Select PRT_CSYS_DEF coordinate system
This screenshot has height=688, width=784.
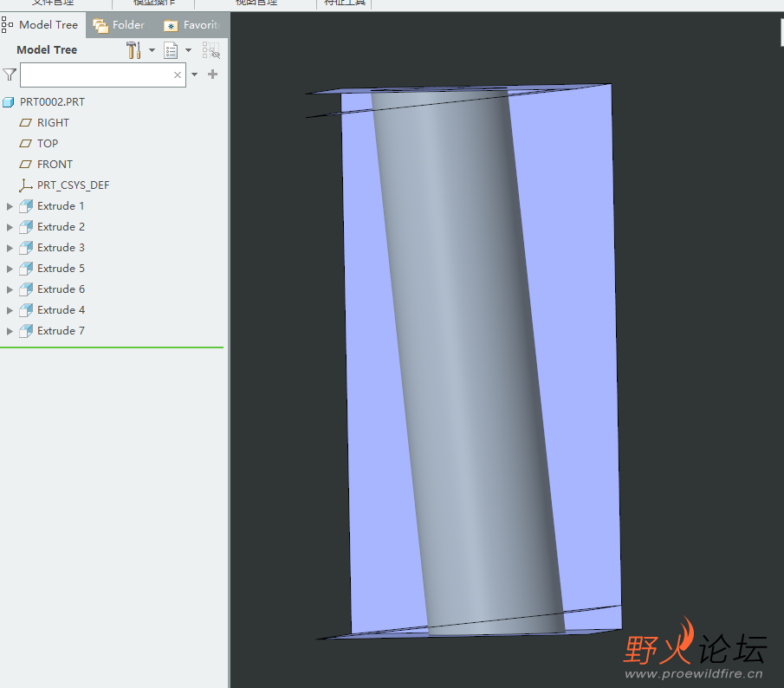73,185
